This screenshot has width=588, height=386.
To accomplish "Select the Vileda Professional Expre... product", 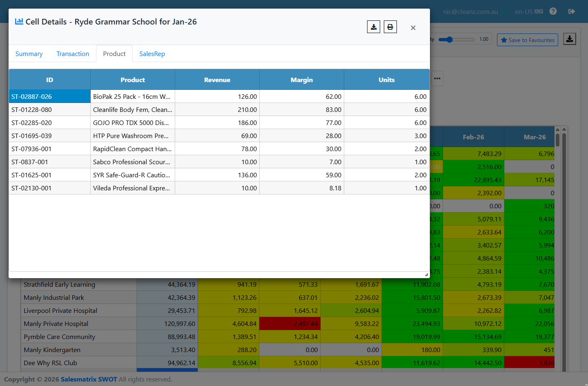I will 133,188.
